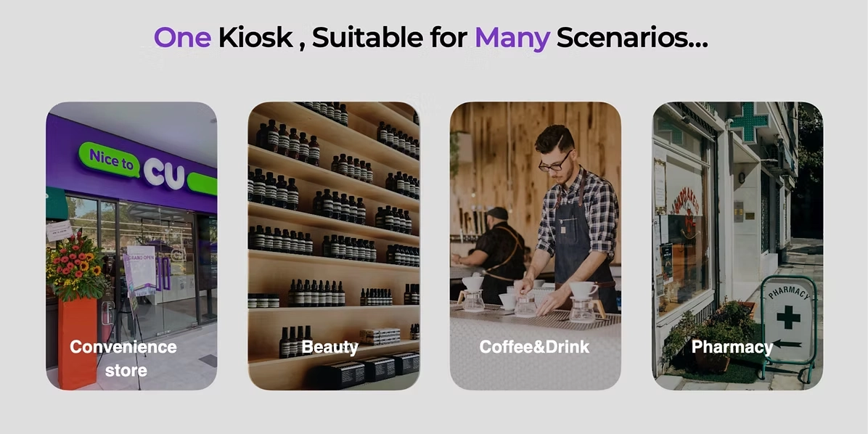This screenshot has width=868, height=434.
Task: Click the flower bouquet at the store entrance
Action: click(75, 267)
